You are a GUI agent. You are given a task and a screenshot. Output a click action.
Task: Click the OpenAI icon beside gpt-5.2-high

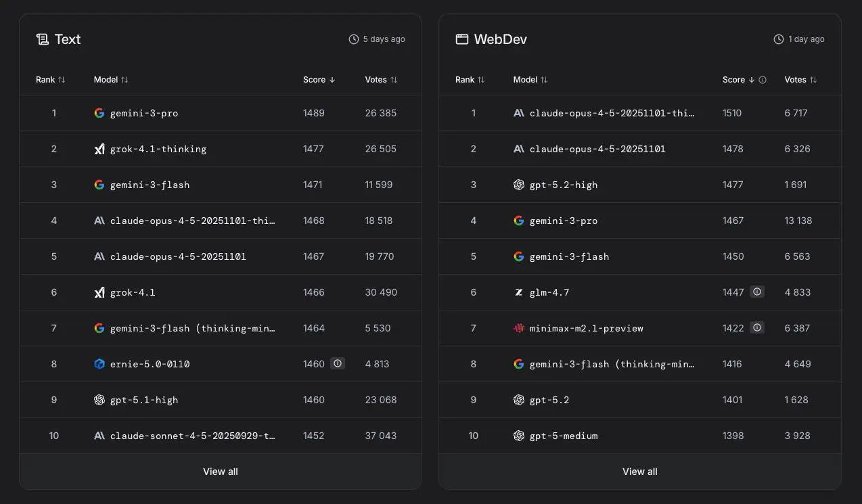pos(519,185)
